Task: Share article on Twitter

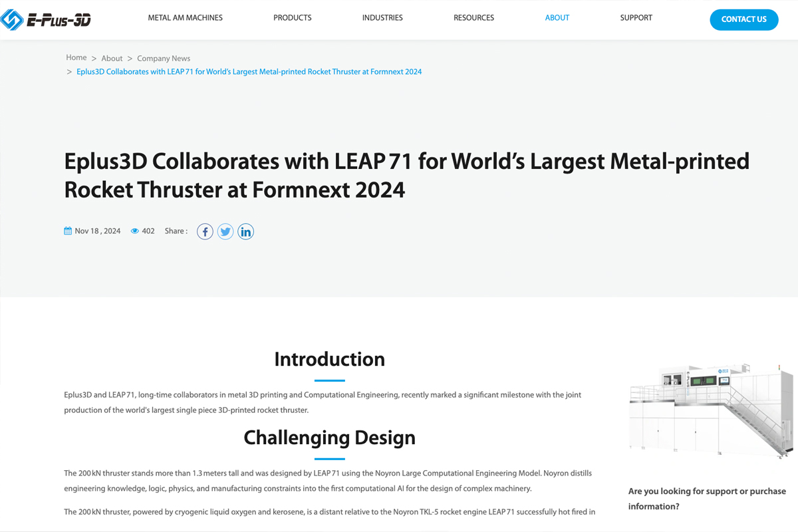Action: [x=225, y=231]
